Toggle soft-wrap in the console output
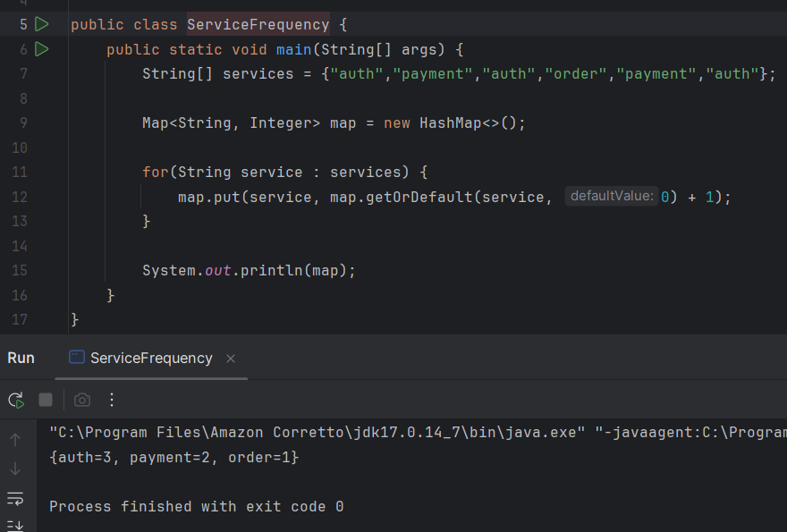The image size is (787, 532). pyautogui.click(x=15, y=498)
